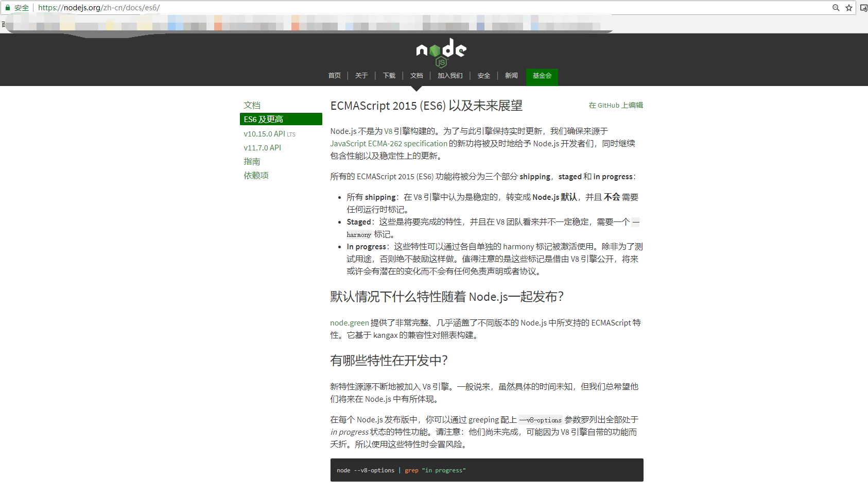Click the bullet text starting with In progress
This screenshot has height=495, width=868.
(495, 259)
